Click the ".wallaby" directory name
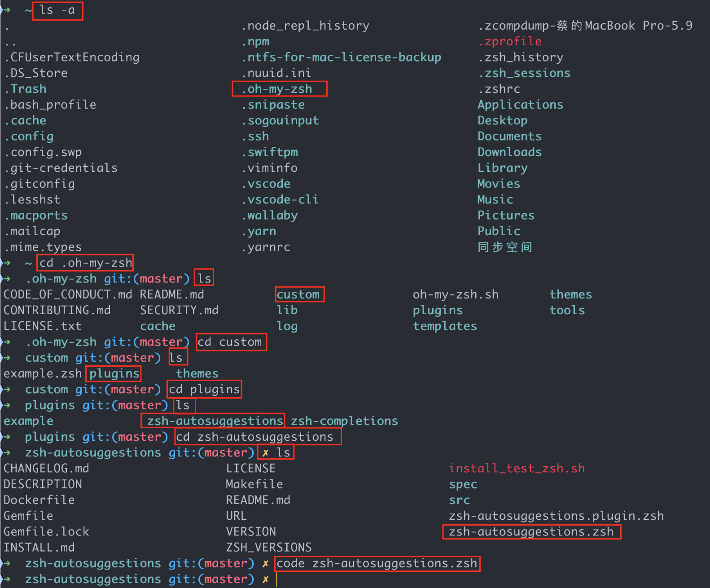The image size is (710, 588). [270, 215]
